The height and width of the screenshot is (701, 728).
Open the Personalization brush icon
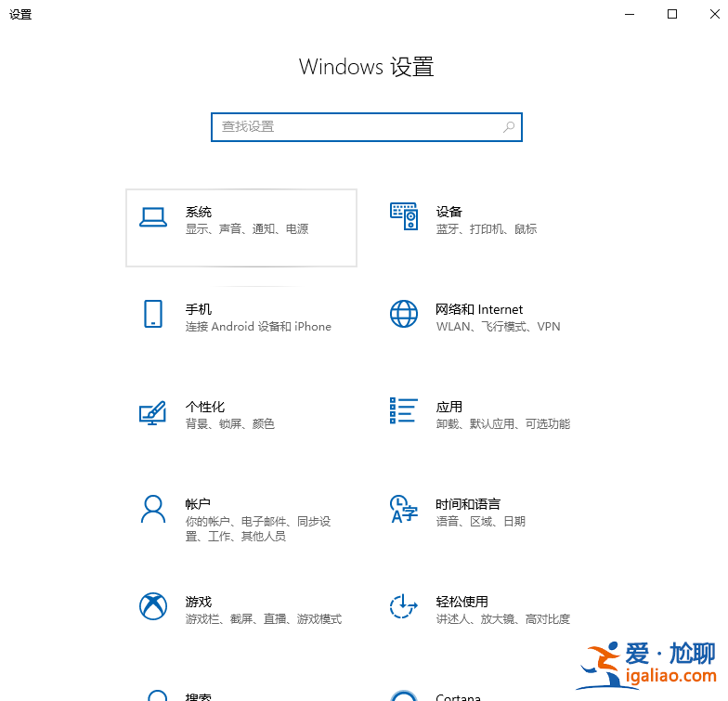(152, 412)
